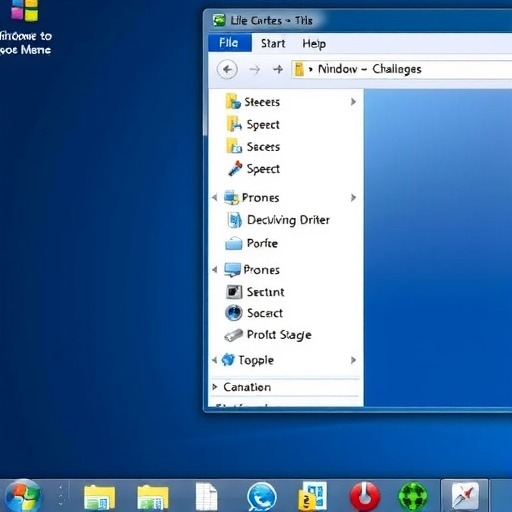Click the Sectint drive icon

coord(234,292)
